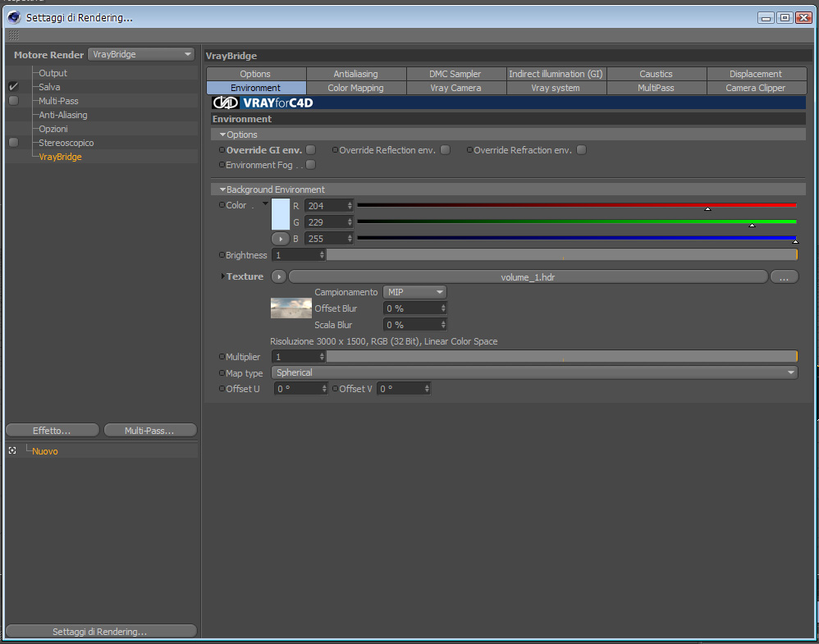Switch to the Antialiasing tab

355,74
